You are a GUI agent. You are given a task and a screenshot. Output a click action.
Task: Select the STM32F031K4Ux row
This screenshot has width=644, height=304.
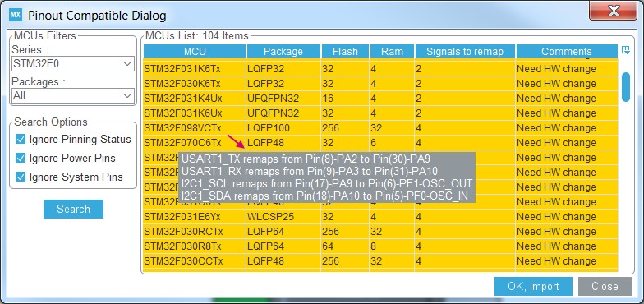[381, 99]
